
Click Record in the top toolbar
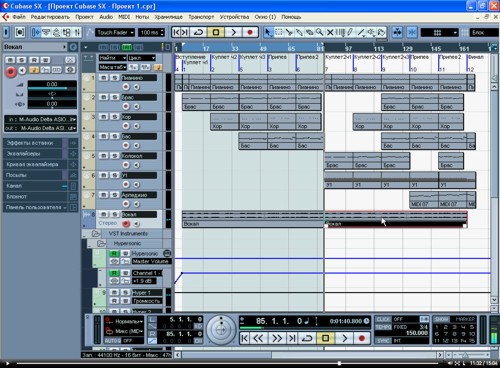pos(250,32)
